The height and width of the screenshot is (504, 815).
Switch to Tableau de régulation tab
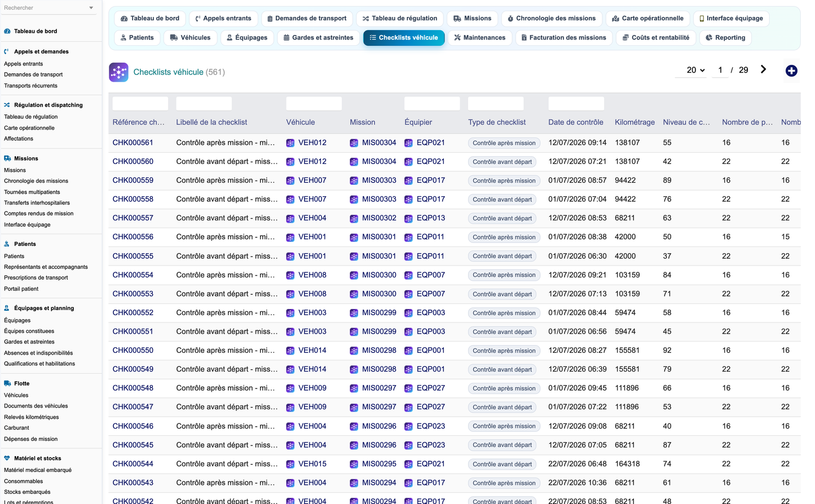click(399, 19)
